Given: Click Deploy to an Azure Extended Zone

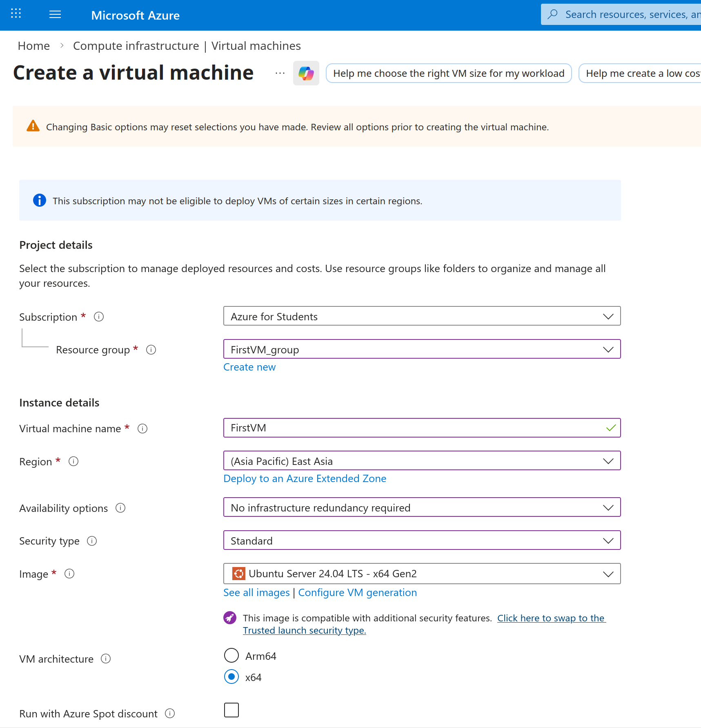Looking at the screenshot, I should [305, 478].
